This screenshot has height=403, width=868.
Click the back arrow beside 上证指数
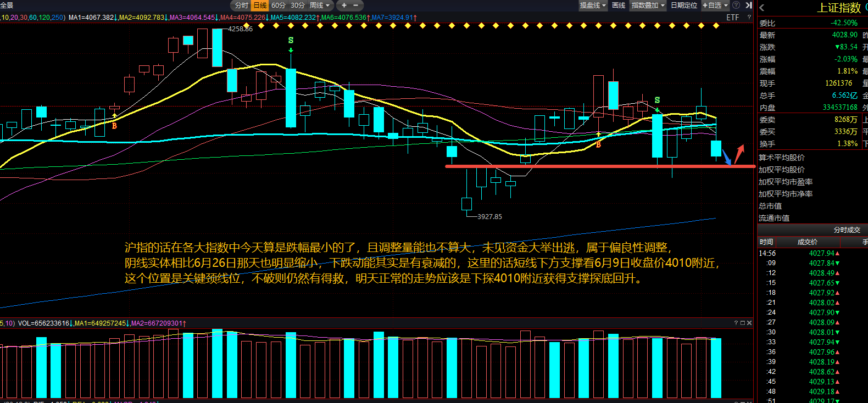pyautogui.click(x=762, y=8)
